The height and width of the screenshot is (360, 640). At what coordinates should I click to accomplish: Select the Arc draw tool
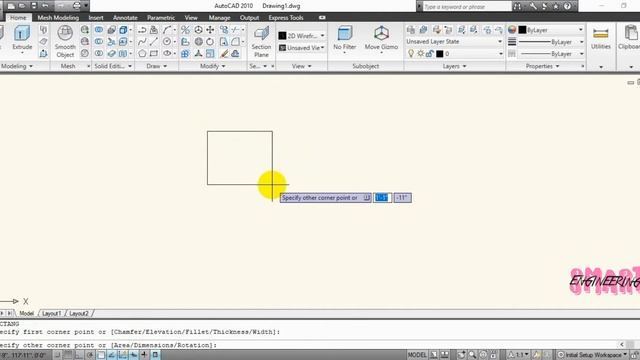coord(167,30)
